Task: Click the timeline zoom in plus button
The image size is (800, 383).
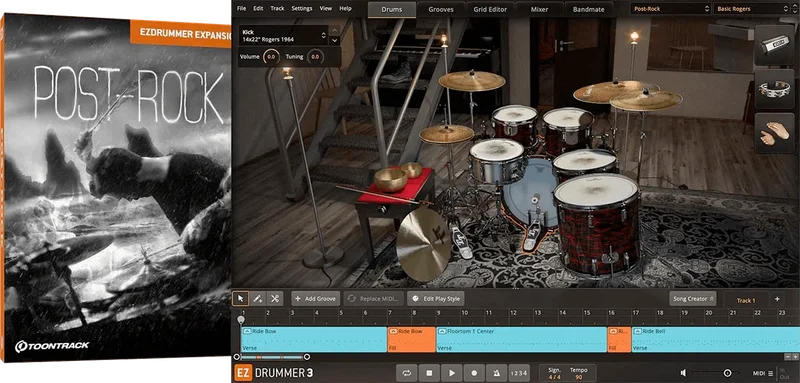Action: [795, 357]
